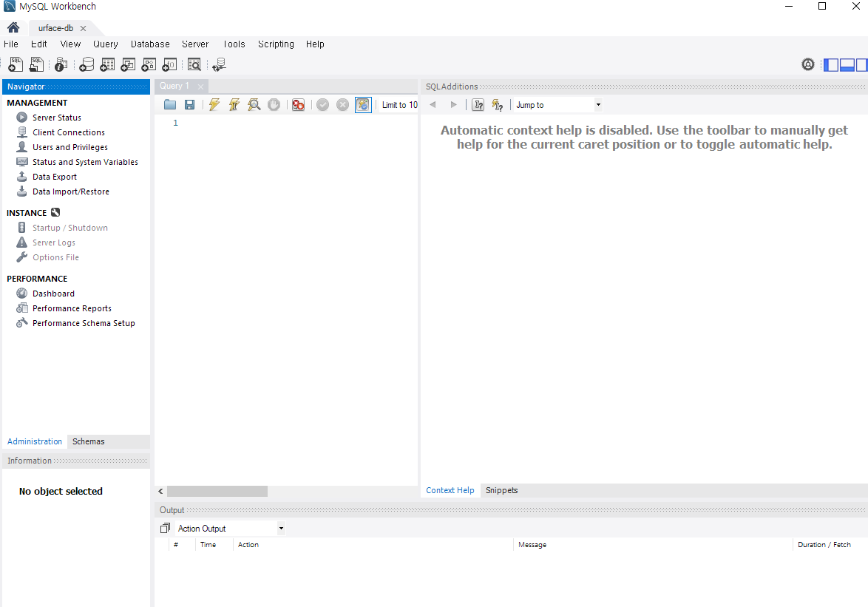Switch to the Administration tab
This screenshot has width=868, height=607.
click(34, 441)
